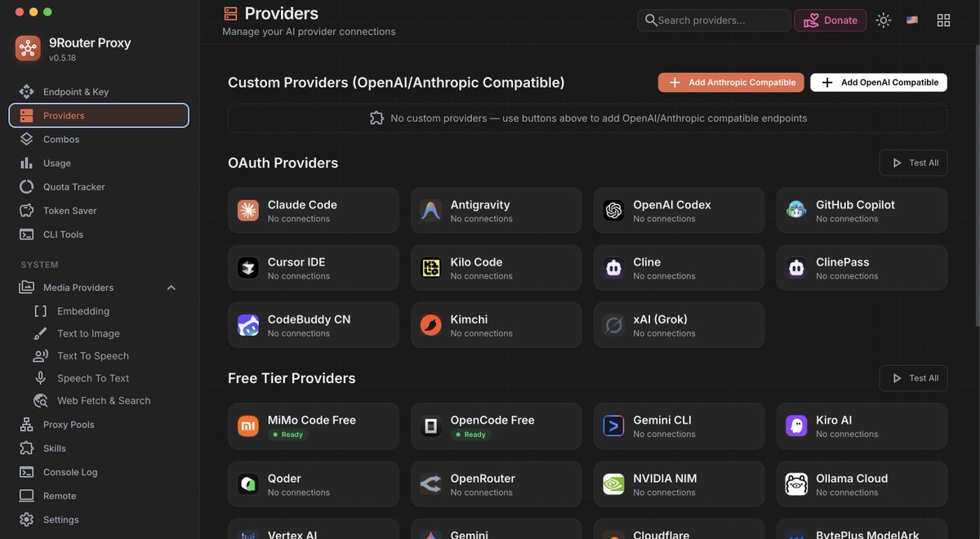
Task: Focus the Search providers field
Action: [714, 20]
